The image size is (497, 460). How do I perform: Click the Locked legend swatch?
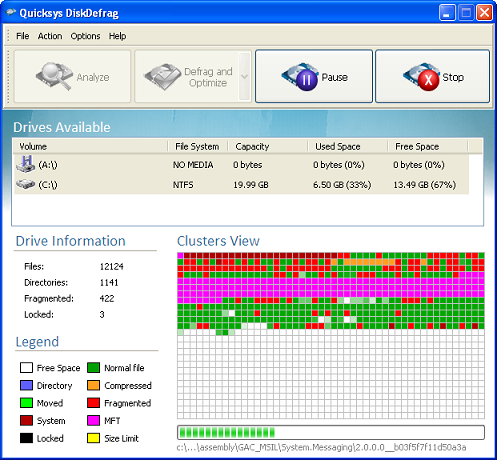click(26, 438)
